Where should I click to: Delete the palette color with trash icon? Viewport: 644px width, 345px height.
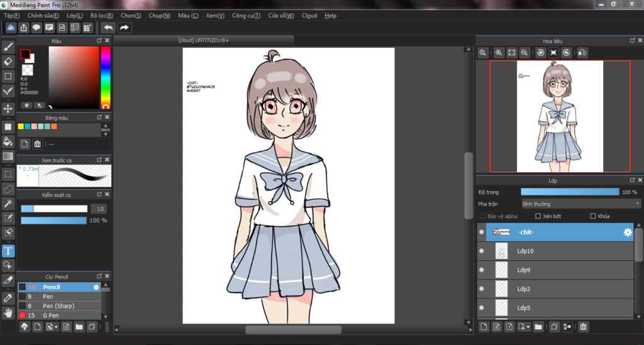click(x=37, y=144)
